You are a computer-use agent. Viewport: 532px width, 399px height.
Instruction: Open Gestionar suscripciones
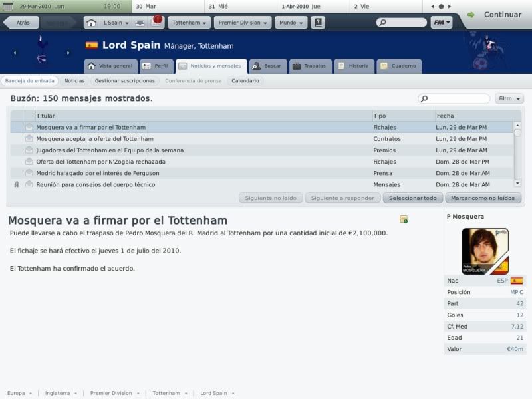point(124,80)
